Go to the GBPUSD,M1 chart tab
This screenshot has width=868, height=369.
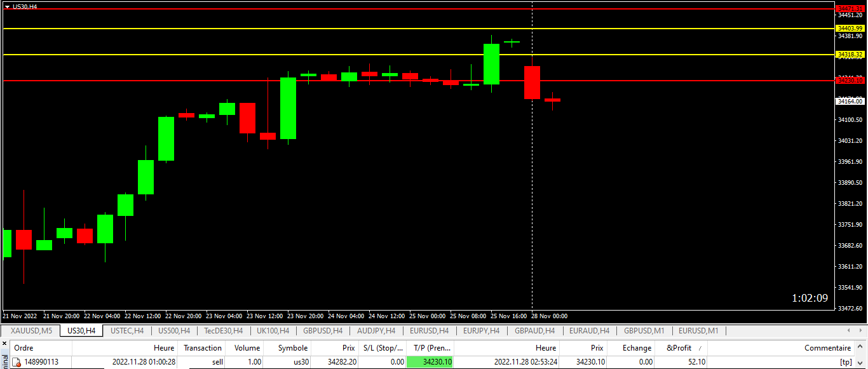click(644, 331)
